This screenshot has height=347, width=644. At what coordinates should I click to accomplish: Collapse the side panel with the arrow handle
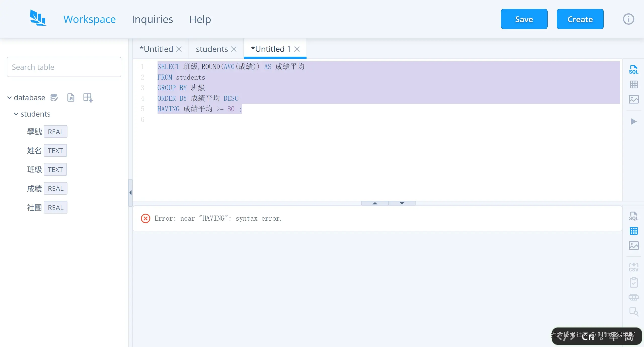coord(130,193)
